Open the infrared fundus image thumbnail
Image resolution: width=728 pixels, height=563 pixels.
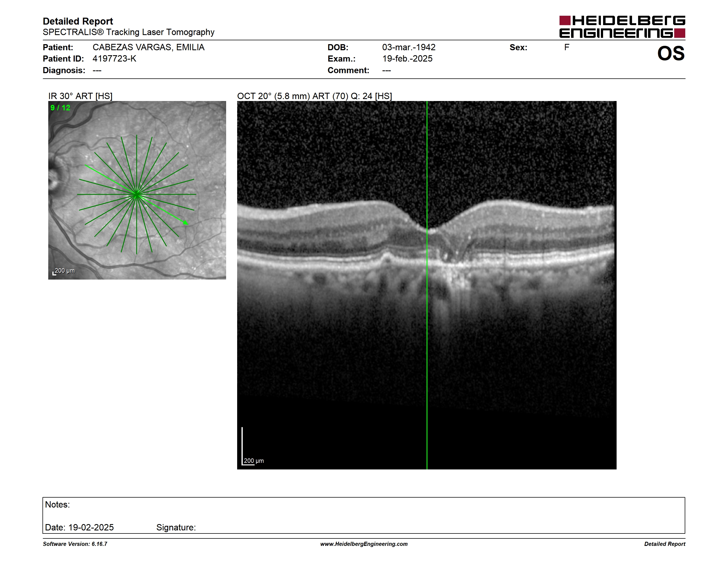(x=137, y=190)
